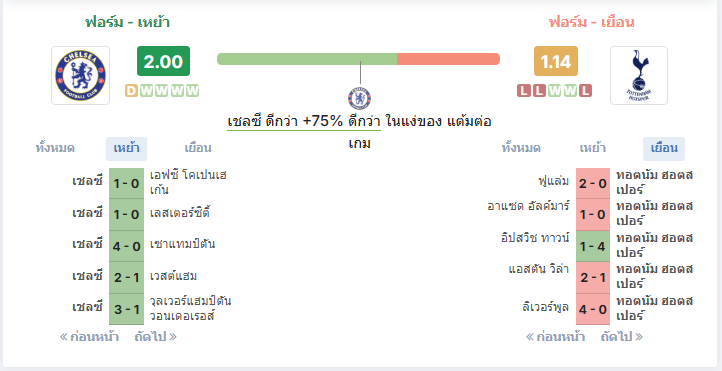The height and width of the screenshot is (371, 722).
Task: Go to ก่อนหน้า page of Chelsea matches
Action: coord(89,337)
